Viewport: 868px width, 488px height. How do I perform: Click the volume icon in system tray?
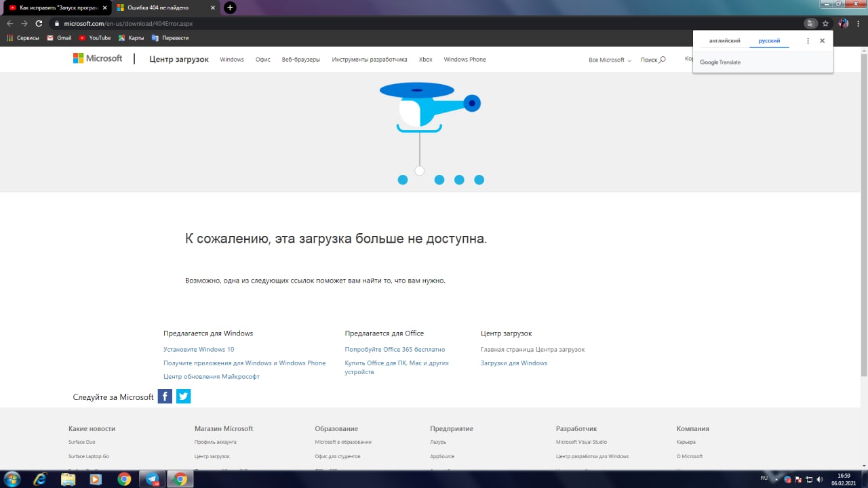pyautogui.click(x=821, y=479)
